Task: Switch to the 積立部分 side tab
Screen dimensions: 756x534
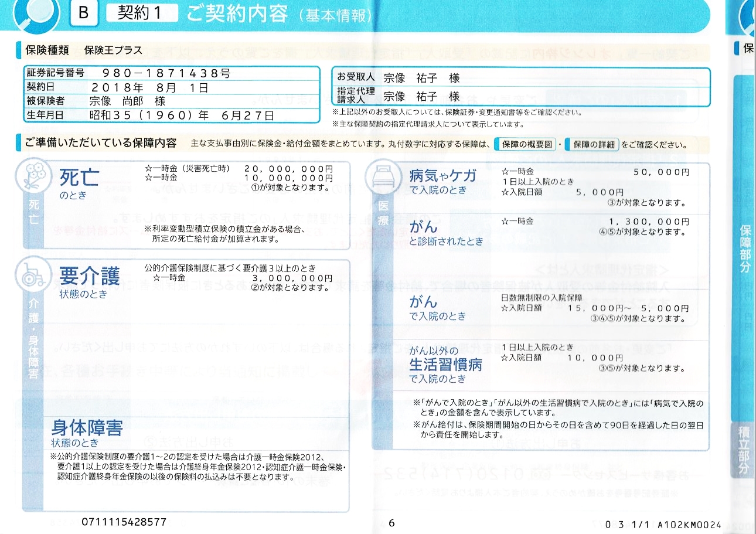Action: tap(744, 450)
